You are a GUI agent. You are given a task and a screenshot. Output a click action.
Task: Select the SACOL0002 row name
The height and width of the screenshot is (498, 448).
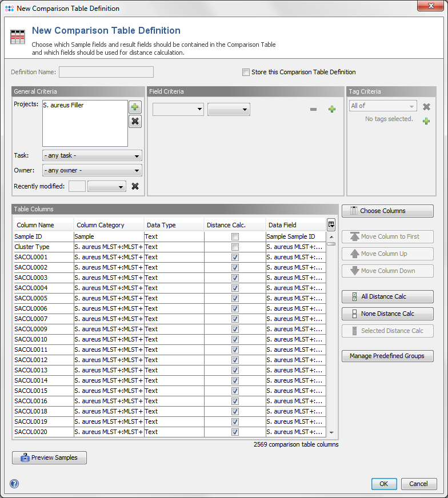point(31,267)
